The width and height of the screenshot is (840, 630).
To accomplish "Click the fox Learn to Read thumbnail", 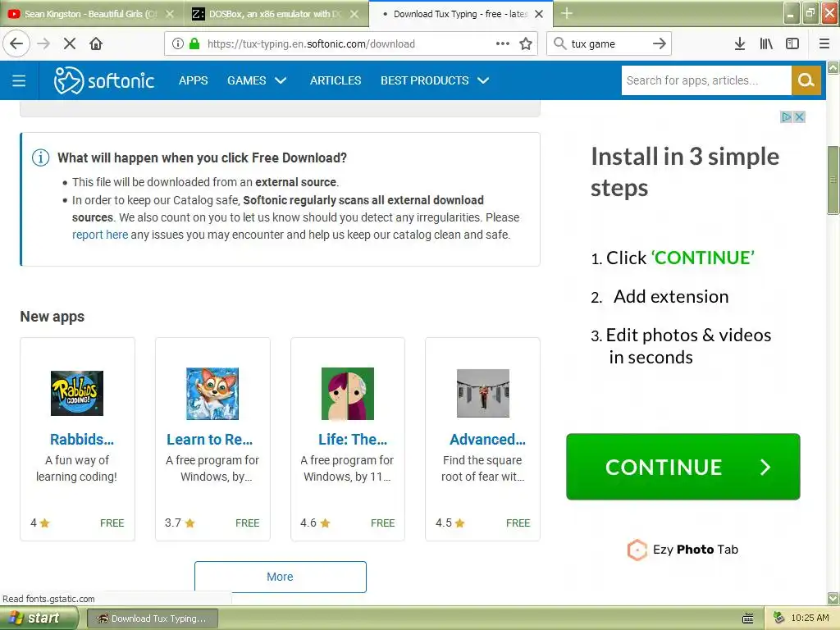I will (212, 393).
